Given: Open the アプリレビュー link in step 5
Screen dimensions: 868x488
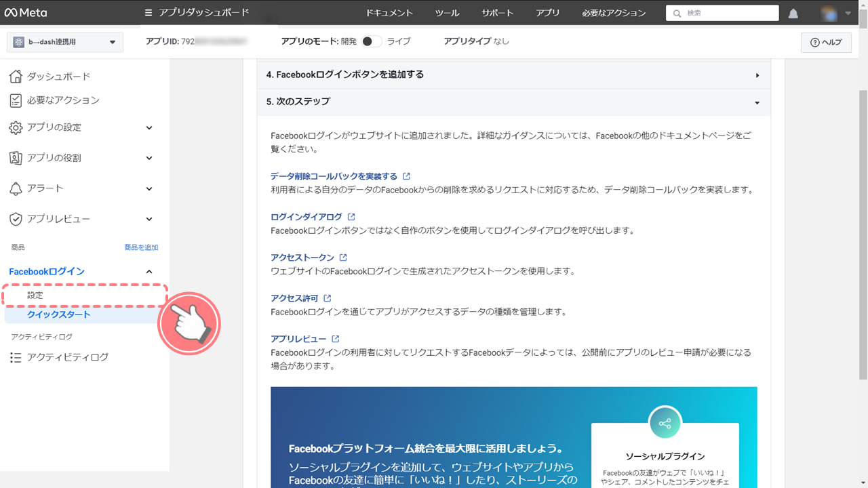Looking at the screenshot, I should tap(298, 339).
